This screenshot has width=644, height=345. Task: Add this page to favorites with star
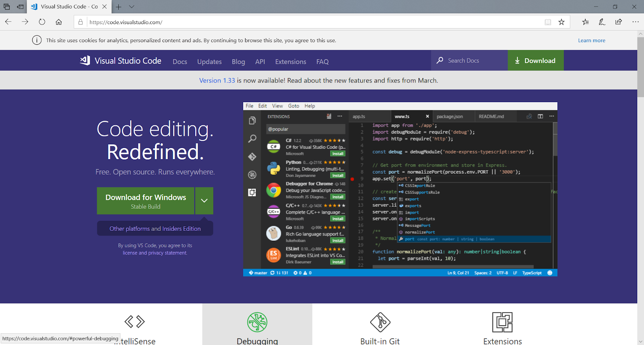561,22
